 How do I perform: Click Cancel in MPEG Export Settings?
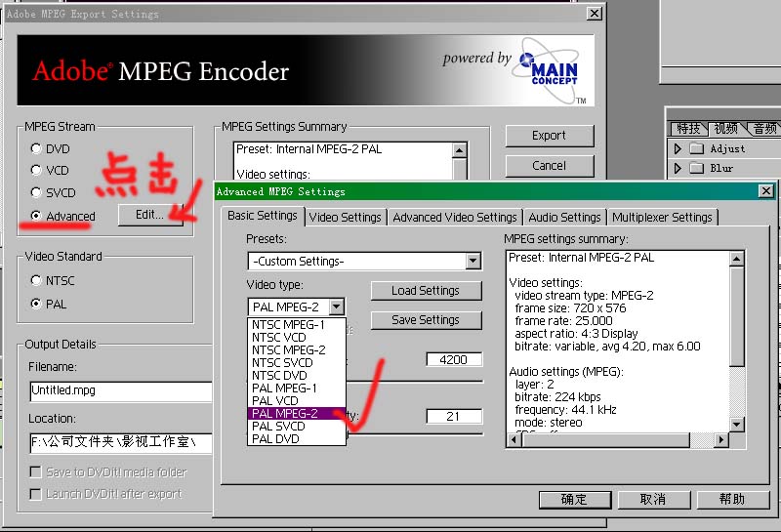click(550, 165)
